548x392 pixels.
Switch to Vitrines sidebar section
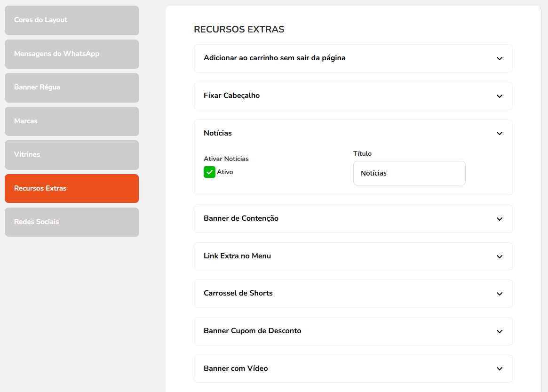[71, 155]
